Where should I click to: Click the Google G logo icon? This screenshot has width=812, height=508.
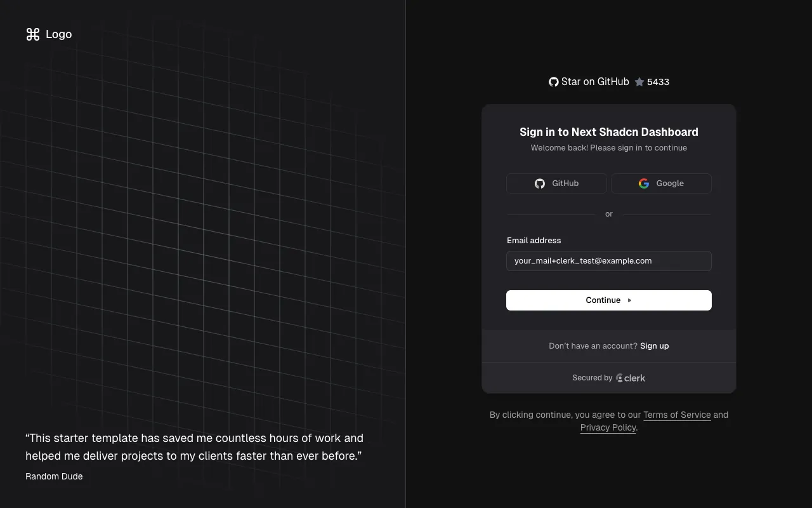coord(644,184)
